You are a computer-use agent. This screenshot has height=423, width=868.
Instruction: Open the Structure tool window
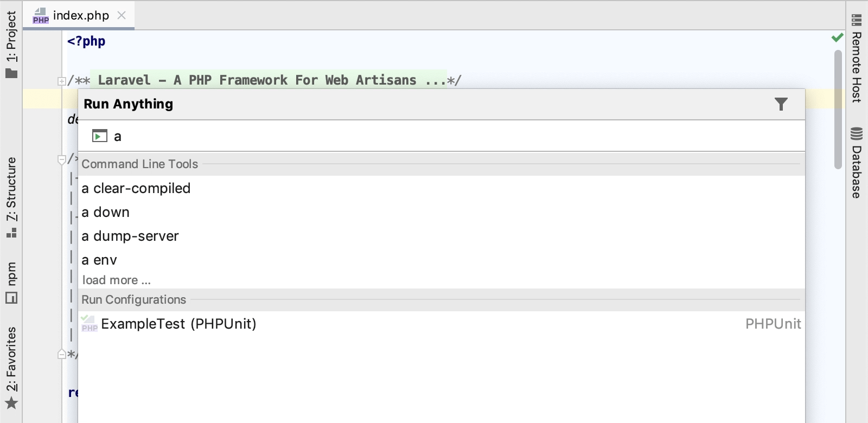coord(11,196)
